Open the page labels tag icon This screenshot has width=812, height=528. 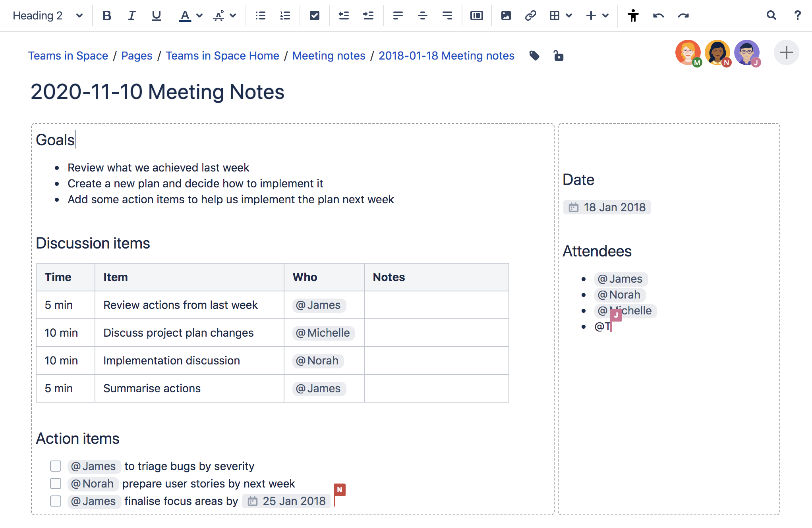[534, 56]
